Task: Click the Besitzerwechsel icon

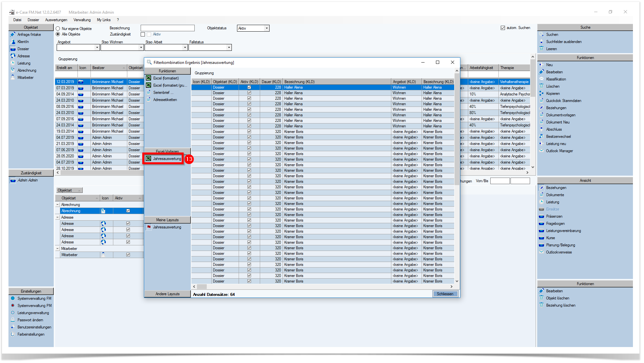Action: point(541,137)
